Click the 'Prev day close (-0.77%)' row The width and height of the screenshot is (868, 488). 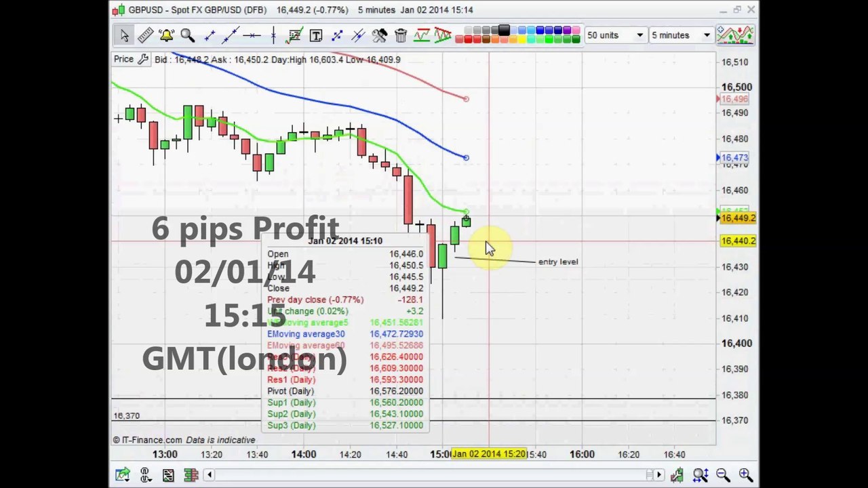[344, 300]
